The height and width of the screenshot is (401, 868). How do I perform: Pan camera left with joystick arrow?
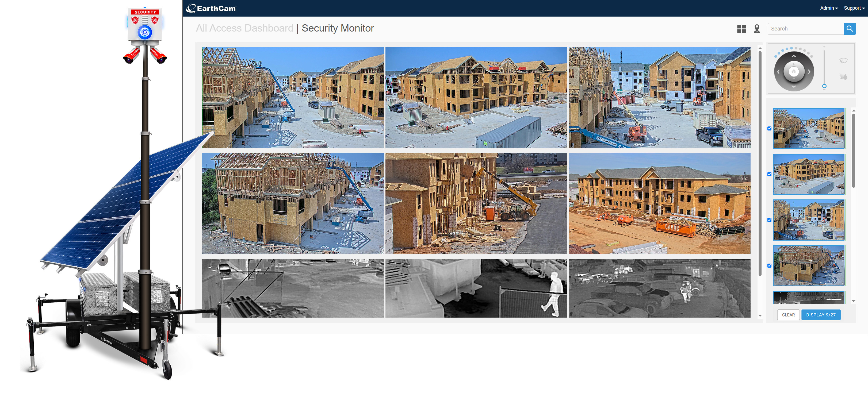pyautogui.click(x=778, y=72)
